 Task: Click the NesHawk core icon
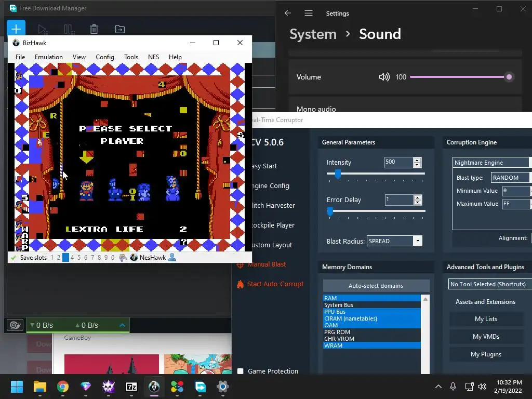pyautogui.click(x=134, y=258)
